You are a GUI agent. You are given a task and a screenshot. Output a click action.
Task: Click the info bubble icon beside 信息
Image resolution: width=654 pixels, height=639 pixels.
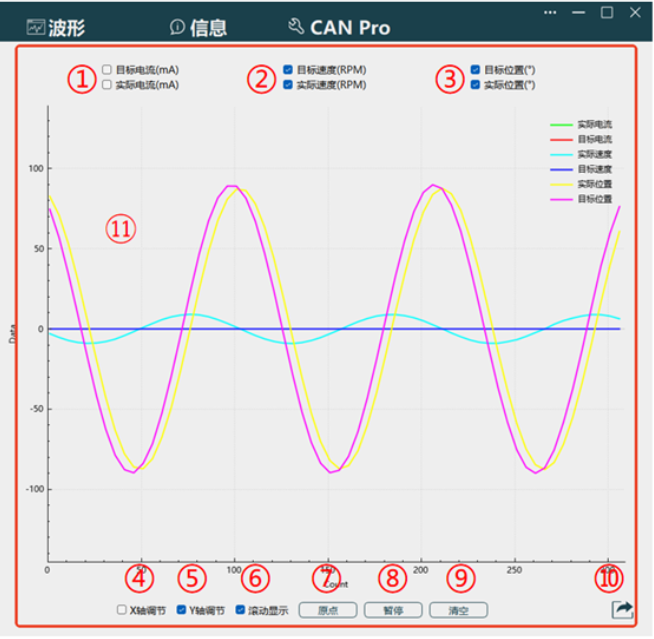pyautogui.click(x=177, y=27)
